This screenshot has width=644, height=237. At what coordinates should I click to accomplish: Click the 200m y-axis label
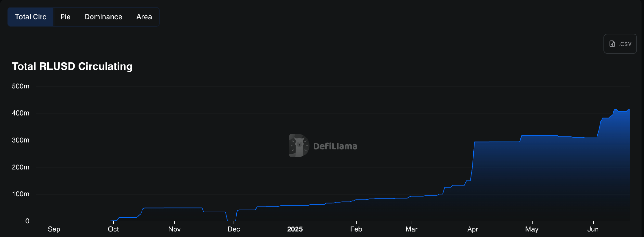[x=20, y=167]
